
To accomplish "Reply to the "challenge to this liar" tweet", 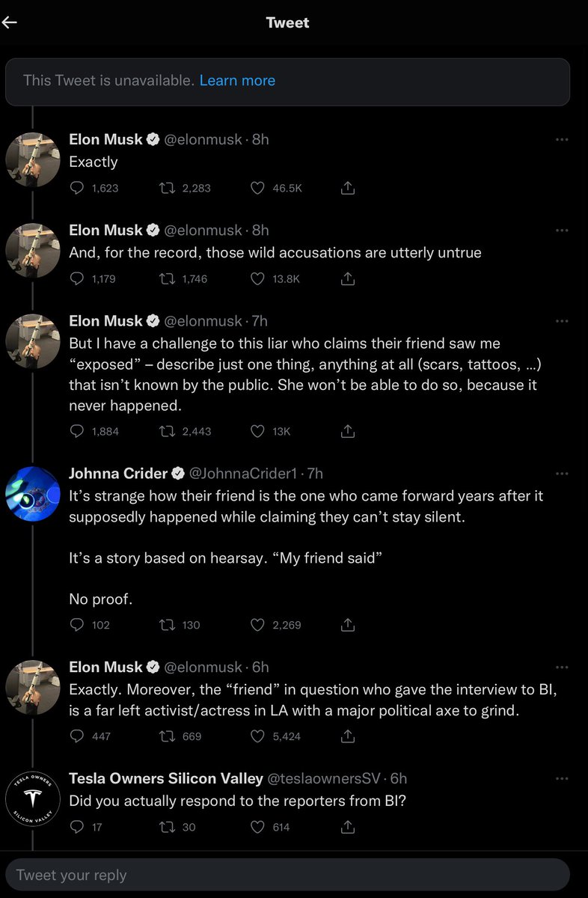I will pos(77,432).
